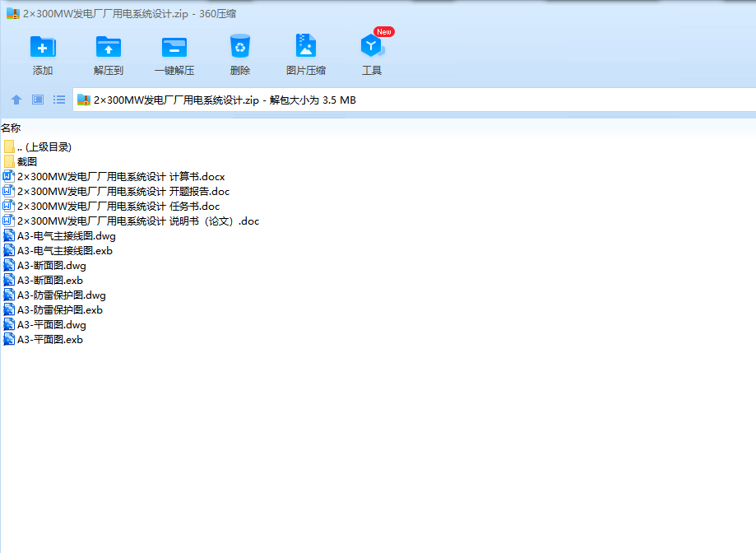
Task: Select file name A3-防雷保护图.exb
Action: click(x=60, y=310)
